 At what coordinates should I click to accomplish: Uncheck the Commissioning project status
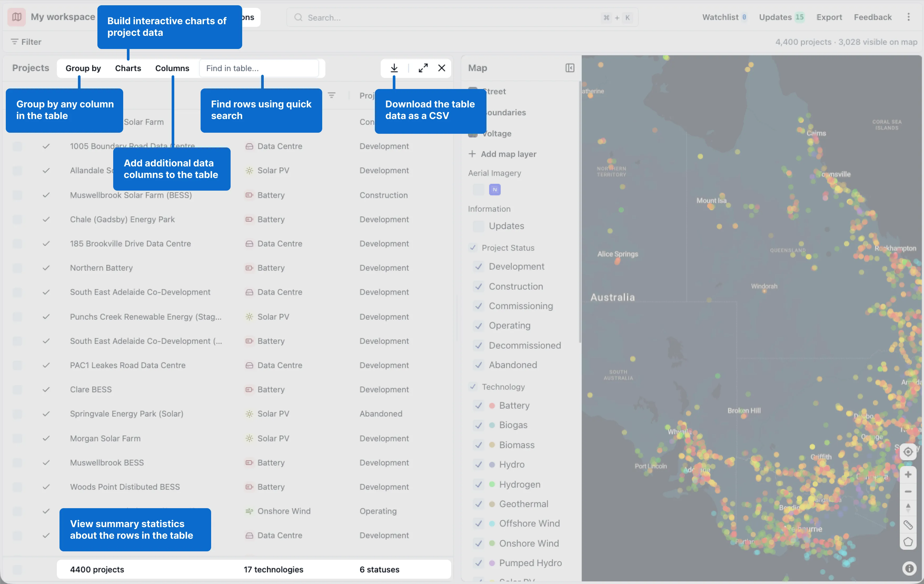click(x=479, y=306)
